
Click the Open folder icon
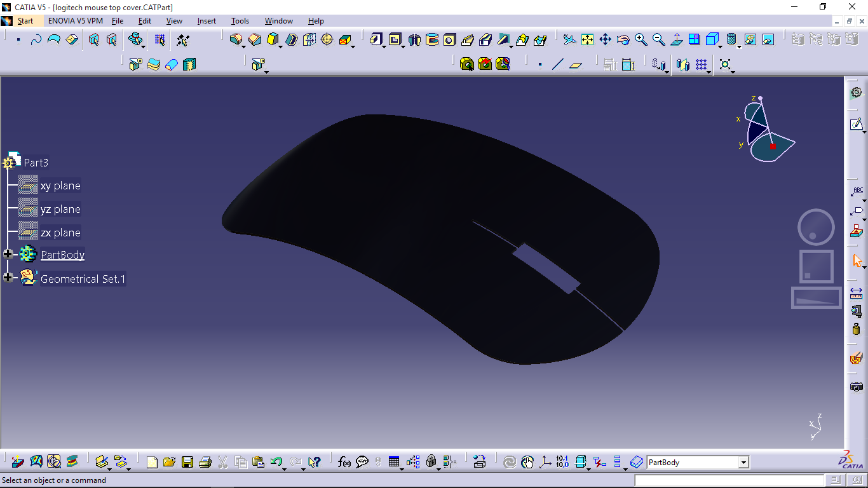click(x=169, y=462)
